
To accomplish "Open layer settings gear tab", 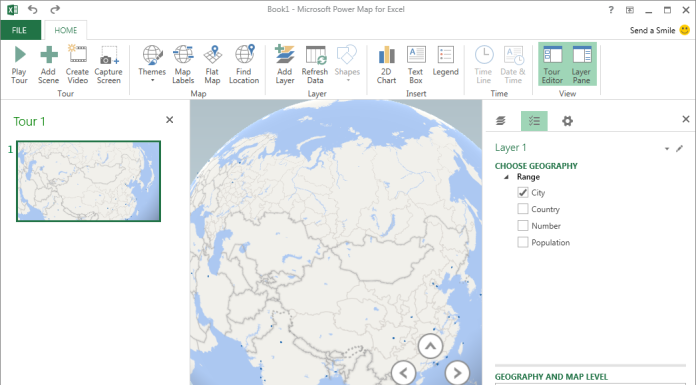I will (x=567, y=121).
